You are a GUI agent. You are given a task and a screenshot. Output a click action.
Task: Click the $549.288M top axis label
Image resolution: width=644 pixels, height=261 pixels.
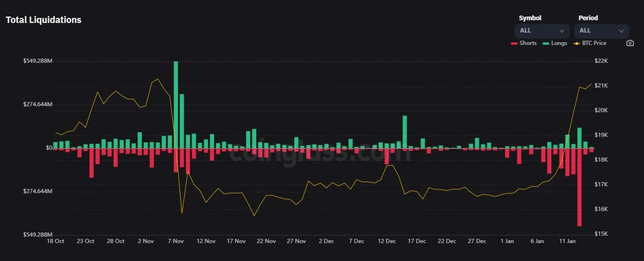point(38,61)
